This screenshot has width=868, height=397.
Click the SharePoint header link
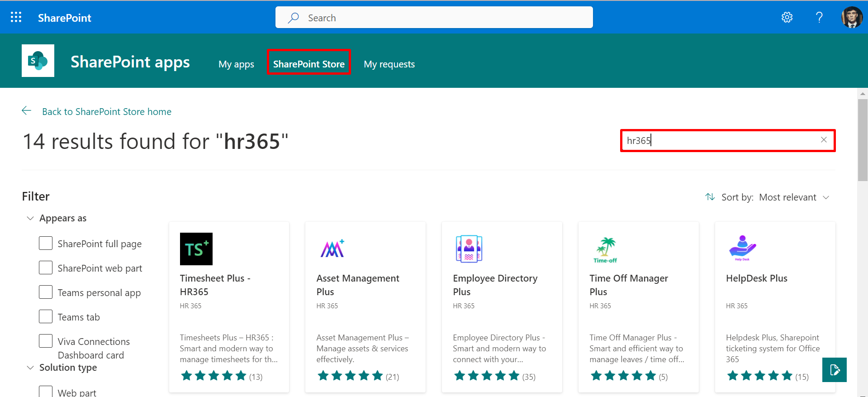(65, 18)
